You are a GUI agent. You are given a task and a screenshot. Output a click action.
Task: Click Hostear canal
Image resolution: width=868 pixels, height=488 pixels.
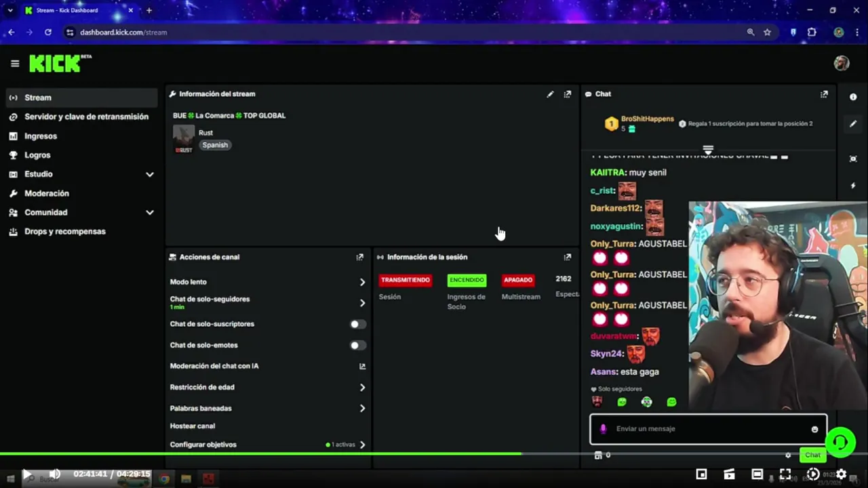tap(193, 426)
